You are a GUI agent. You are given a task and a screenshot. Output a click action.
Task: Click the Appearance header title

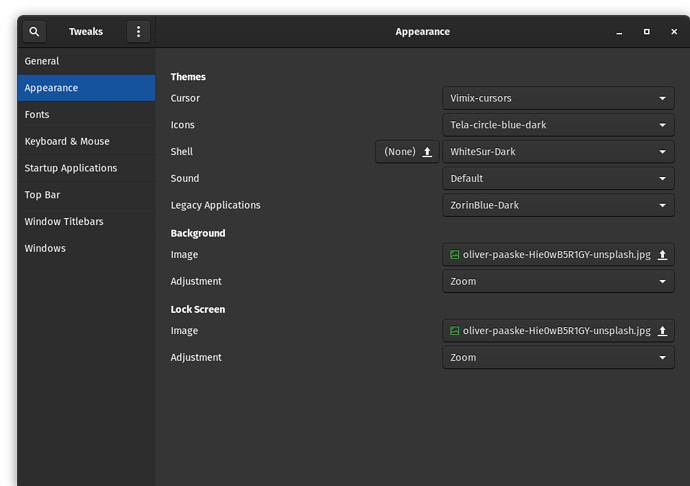(422, 32)
